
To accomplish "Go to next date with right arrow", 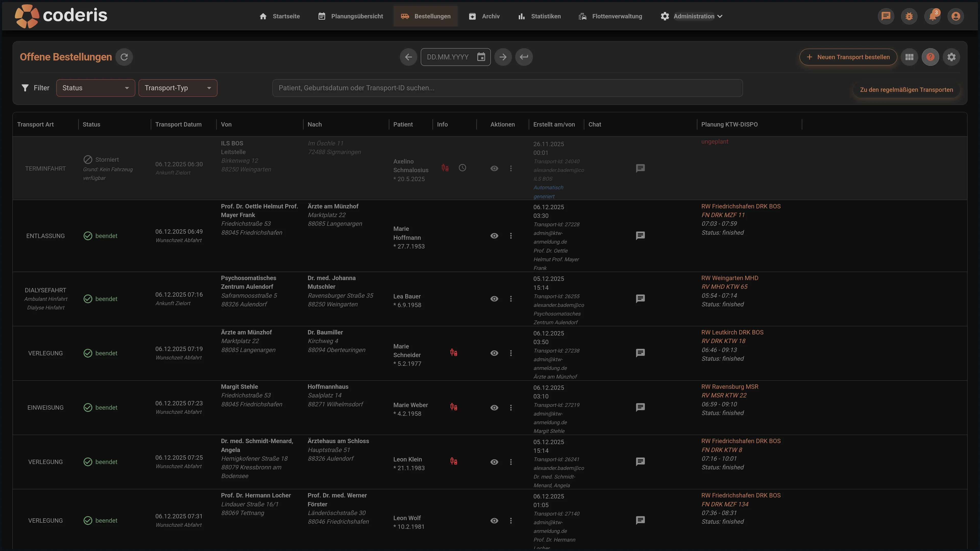I will pyautogui.click(x=503, y=57).
